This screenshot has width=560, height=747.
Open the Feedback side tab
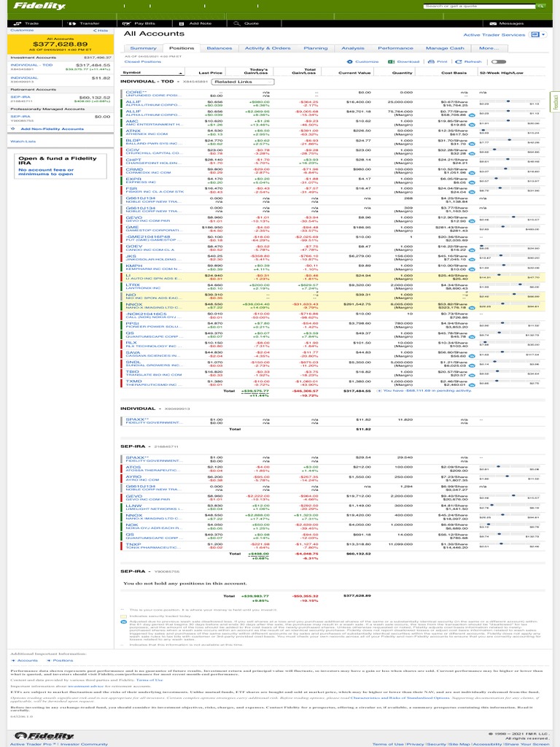tap(555, 101)
